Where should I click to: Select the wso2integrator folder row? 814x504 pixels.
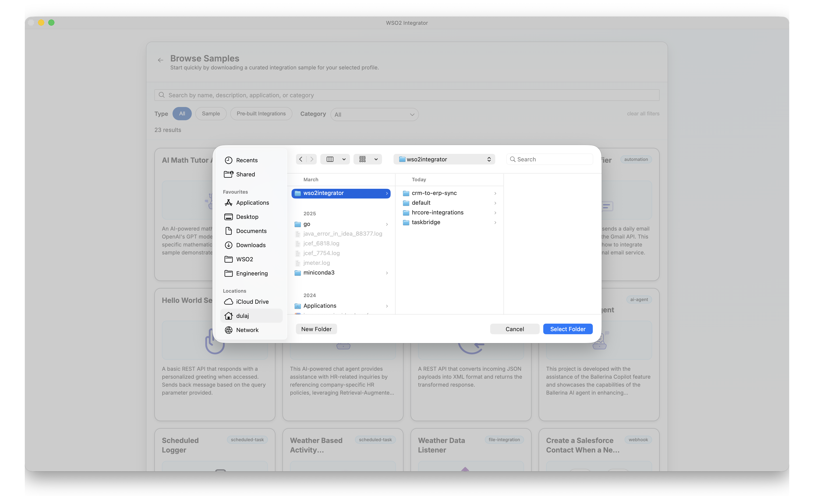pyautogui.click(x=341, y=193)
